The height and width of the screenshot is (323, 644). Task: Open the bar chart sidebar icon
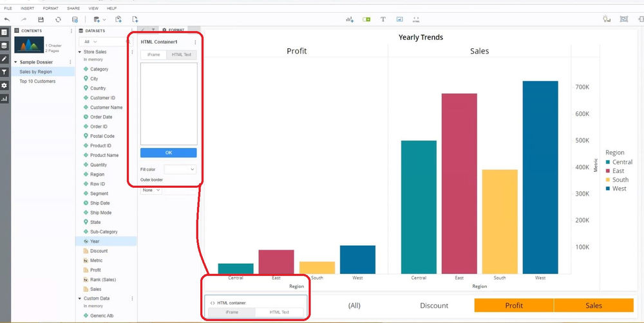tap(4, 99)
